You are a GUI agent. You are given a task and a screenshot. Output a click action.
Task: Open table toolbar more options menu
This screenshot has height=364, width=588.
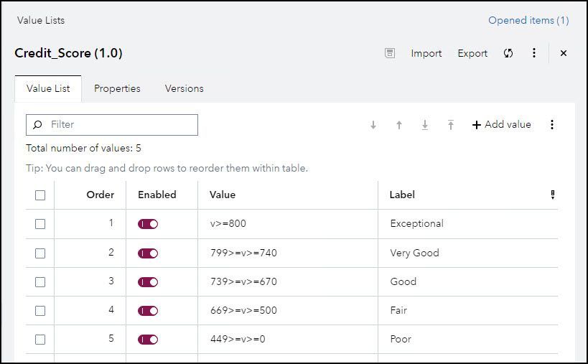[552, 125]
